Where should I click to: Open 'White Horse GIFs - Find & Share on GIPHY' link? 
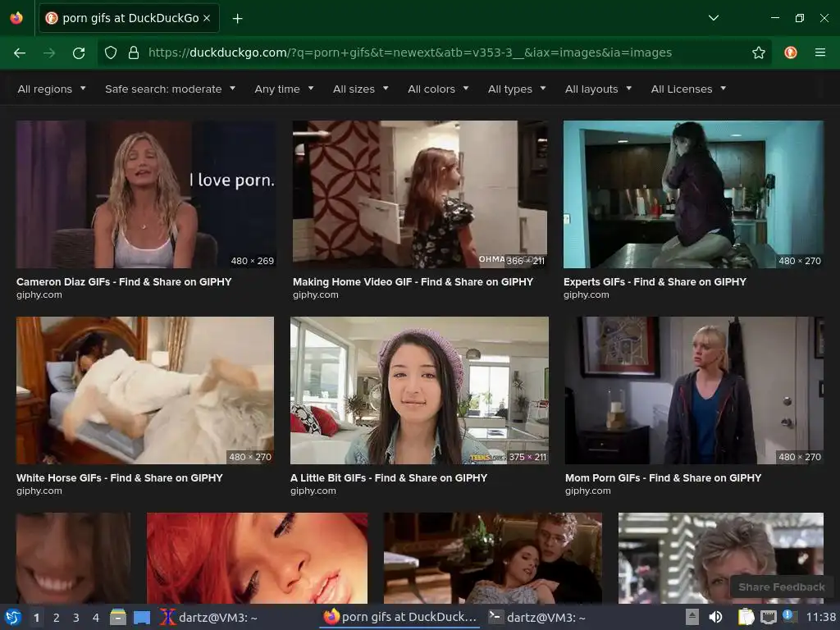pyautogui.click(x=120, y=478)
